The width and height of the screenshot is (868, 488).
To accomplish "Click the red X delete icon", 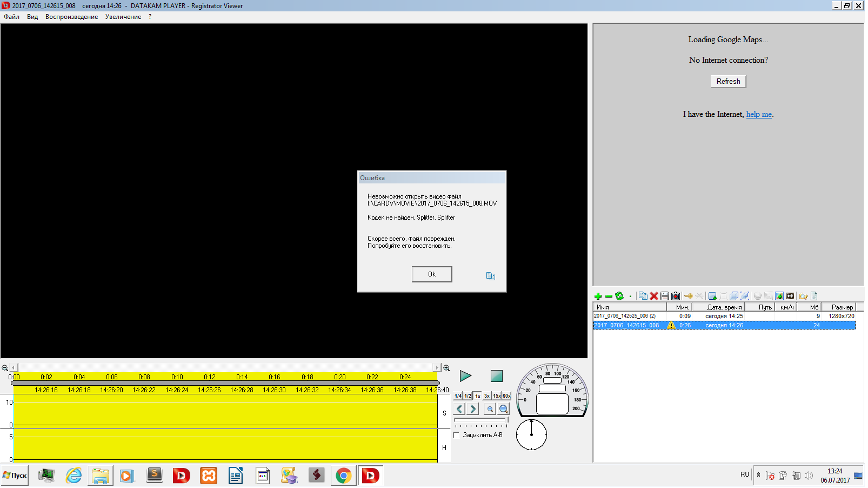I will [654, 296].
